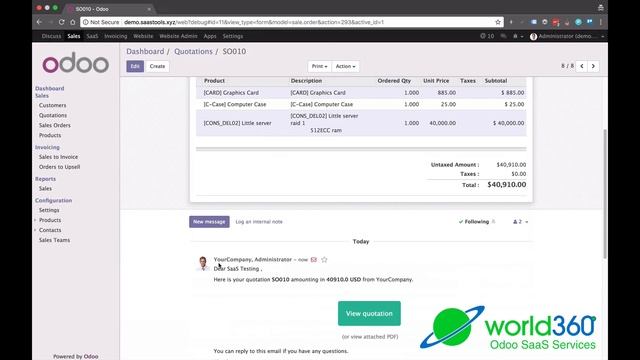Open the Website Admin menu
Viewport: 640px width, 360px height.
178,36
